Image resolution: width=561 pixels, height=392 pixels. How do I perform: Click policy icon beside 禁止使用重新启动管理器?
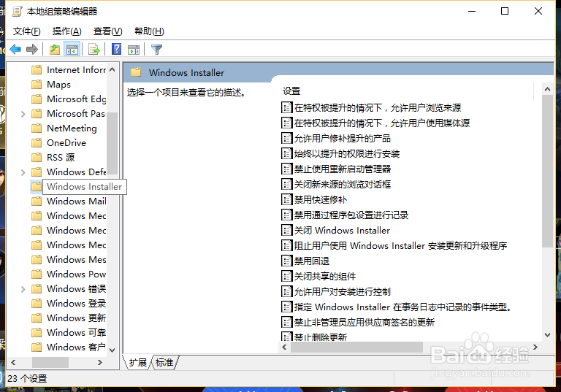pyautogui.click(x=286, y=169)
